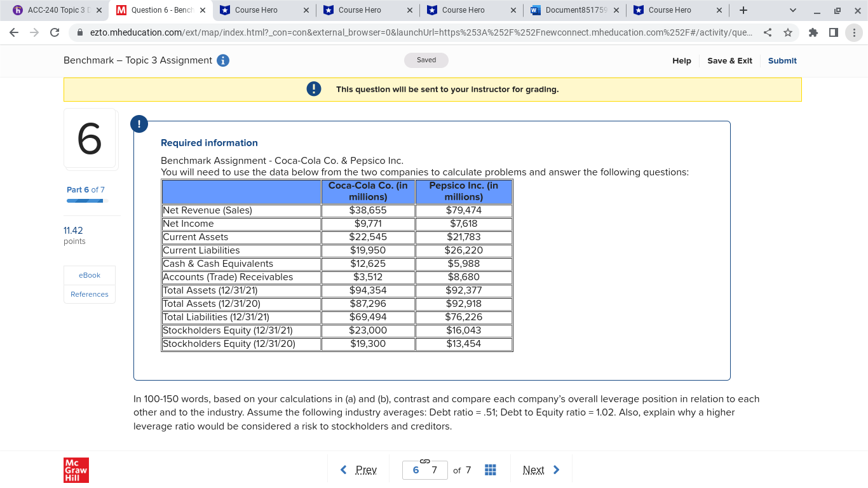The height and width of the screenshot is (488, 868).
Task: Submit the assignment
Action: pyautogui.click(x=782, y=61)
